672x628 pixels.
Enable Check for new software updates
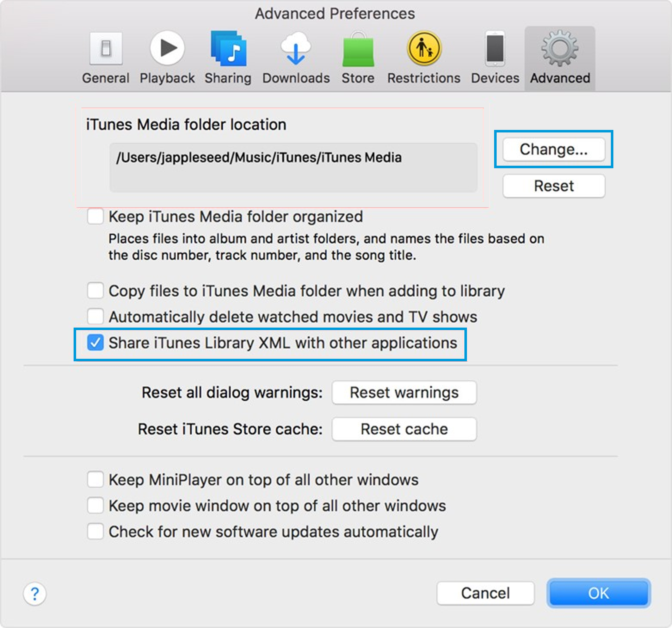(x=95, y=531)
